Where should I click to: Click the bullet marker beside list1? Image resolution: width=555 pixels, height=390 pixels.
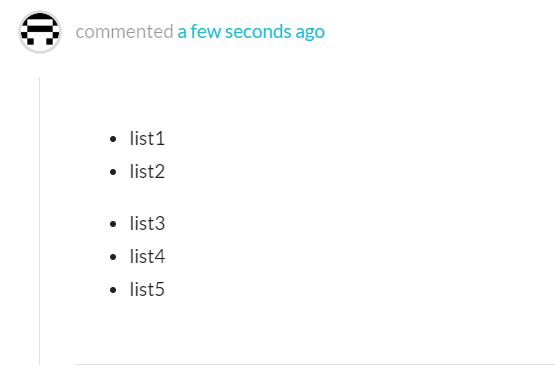(x=113, y=139)
